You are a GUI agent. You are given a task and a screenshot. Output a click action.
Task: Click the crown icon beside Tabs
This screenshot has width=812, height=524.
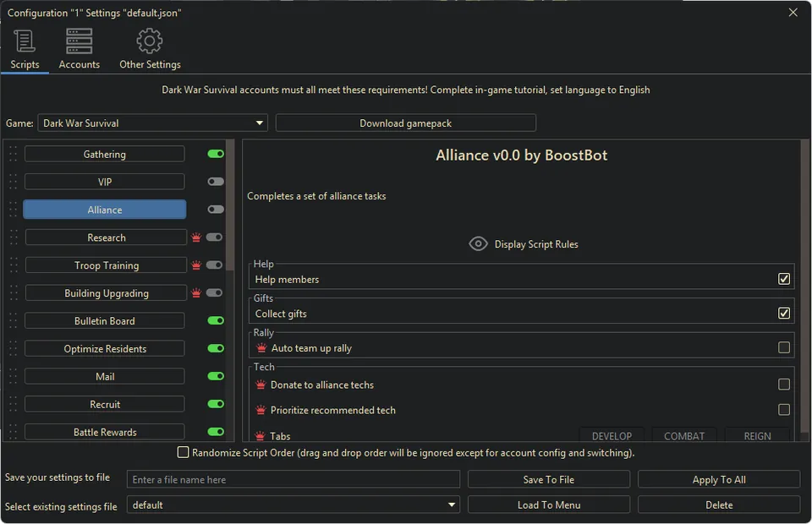click(x=260, y=435)
